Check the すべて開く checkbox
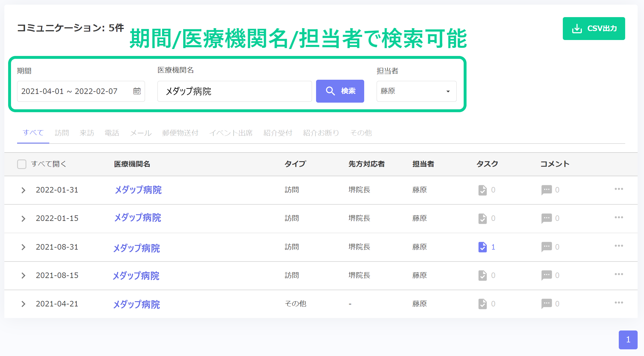Screen dimensions: 644x356 pos(22,164)
